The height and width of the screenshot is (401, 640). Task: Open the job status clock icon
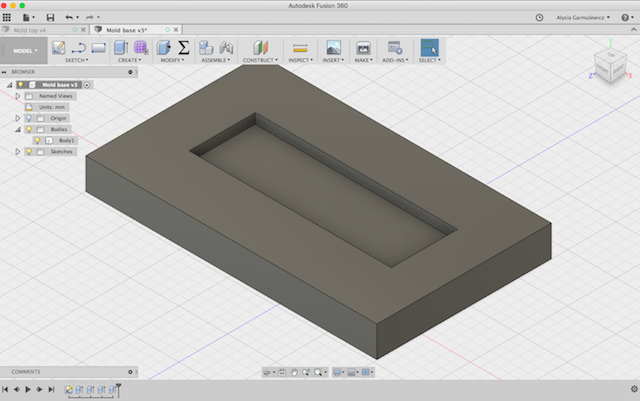point(539,17)
